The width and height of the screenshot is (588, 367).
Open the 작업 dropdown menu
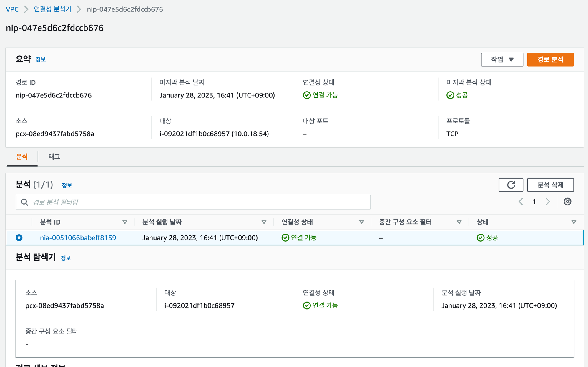coord(502,59)
